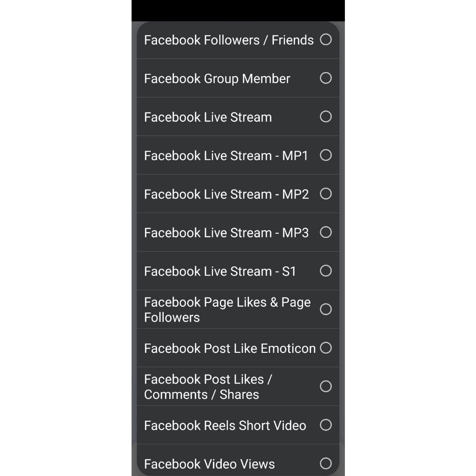Pick Post Likes / Comments / Shares radio circle
Viewport: 476px width, 476px height.
tap(326, 387)
